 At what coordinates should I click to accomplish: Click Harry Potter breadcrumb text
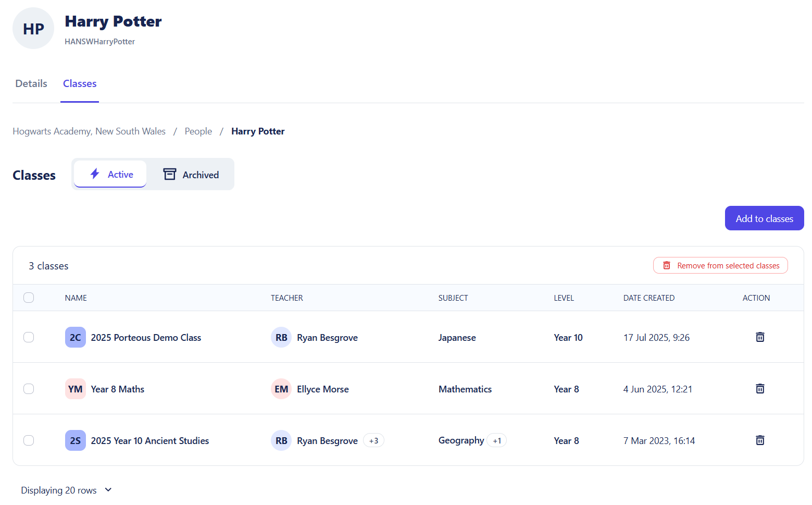point(258,131)
